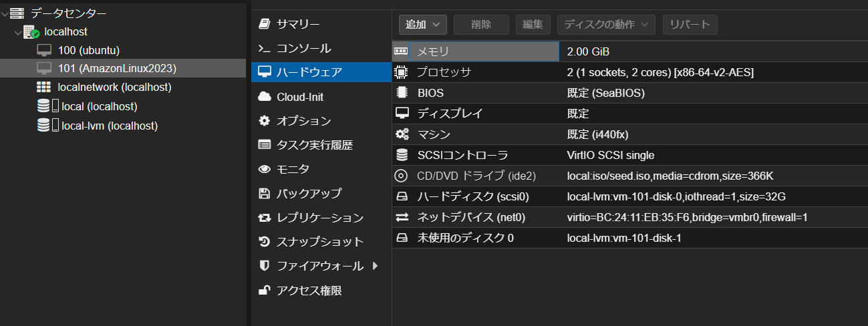This screenshot has height=326, width=868.
Task: Select local-lvm (localhost) storage label
Action: [x=110, y=125]
